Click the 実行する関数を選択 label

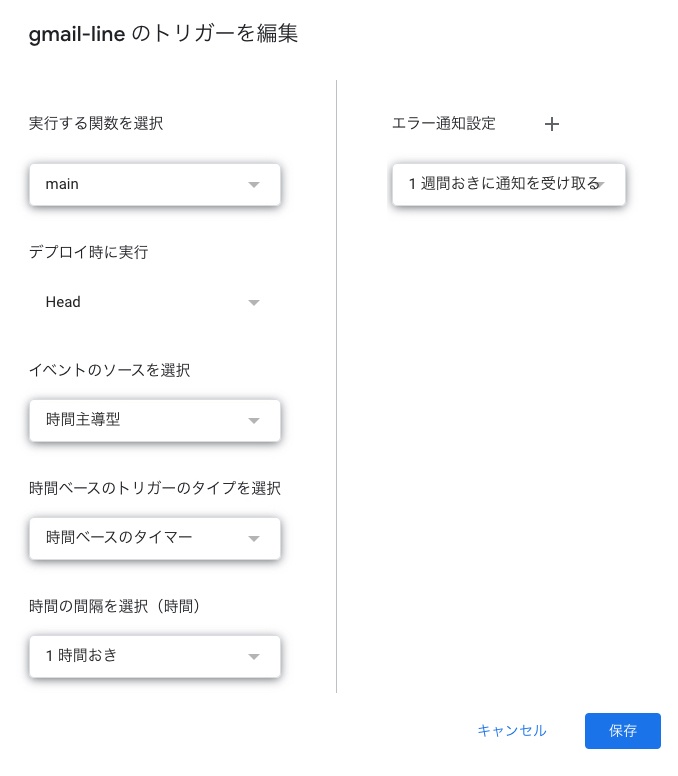click(x=96, y=124)
